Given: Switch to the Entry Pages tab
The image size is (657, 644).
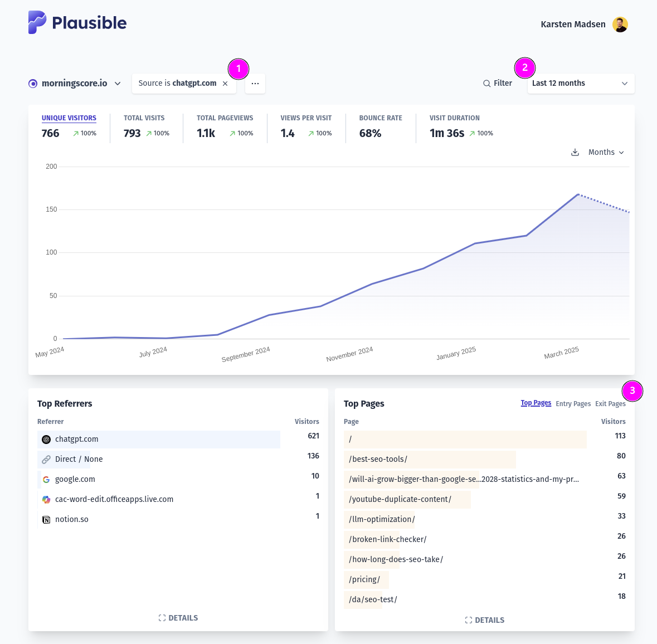Looking at the screenshot, I should click(573, 403).
